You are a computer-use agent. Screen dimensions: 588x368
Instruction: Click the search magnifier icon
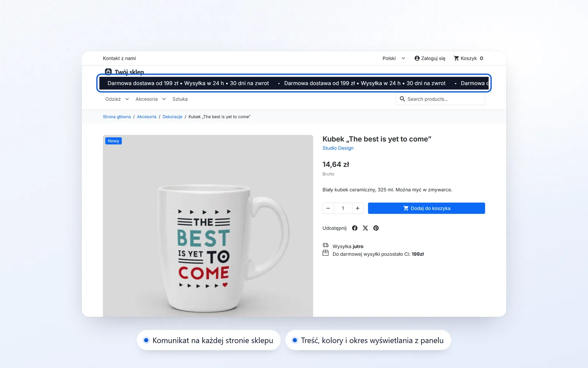tap(402, 99)
